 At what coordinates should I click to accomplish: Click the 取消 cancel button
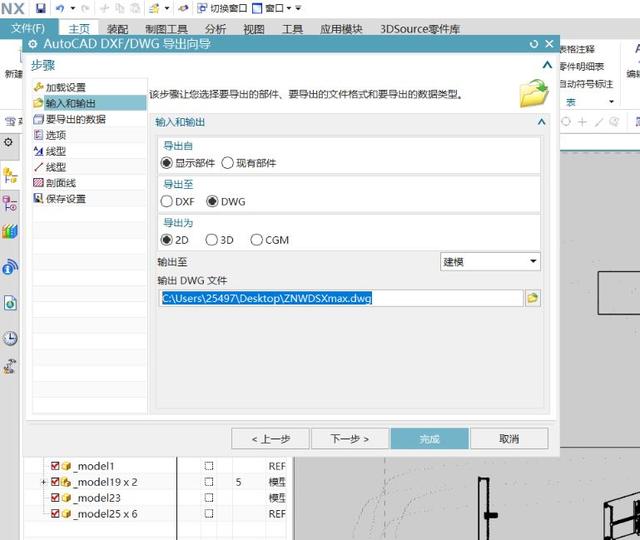pos(509,439)
